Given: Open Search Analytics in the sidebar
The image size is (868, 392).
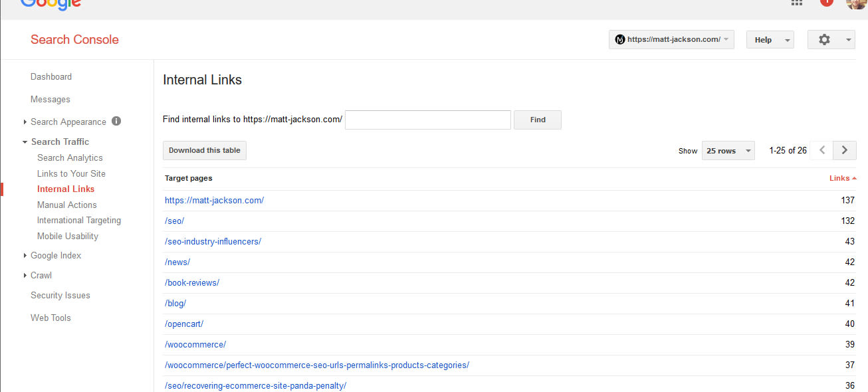Looking at the screenshot, I should (70, 157).
